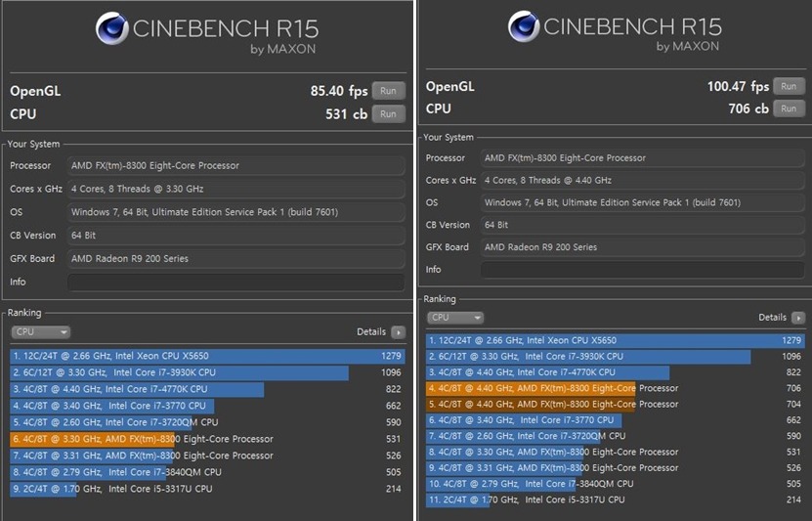Click the 531 cb CPU score
The image size is (812, 521).
(x=347, y=114)
